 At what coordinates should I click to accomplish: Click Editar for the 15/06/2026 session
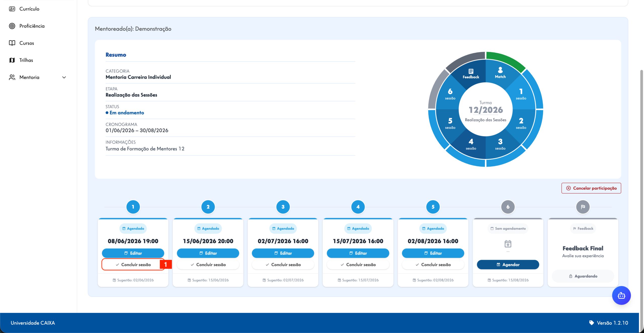coord(208,253)
